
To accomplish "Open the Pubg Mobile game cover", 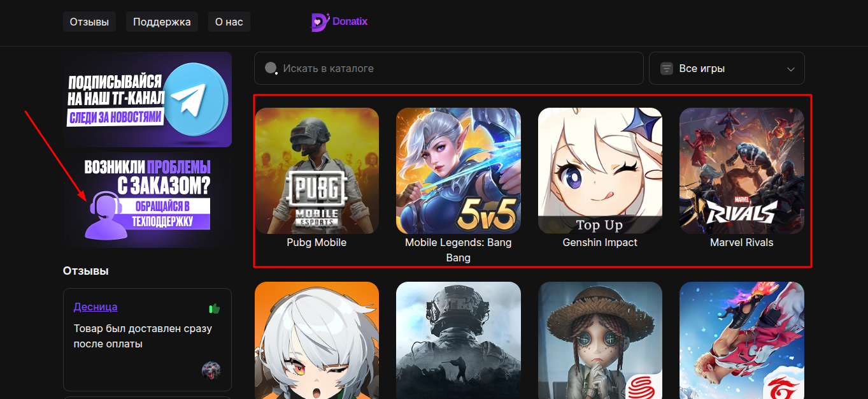I will 317,171.
